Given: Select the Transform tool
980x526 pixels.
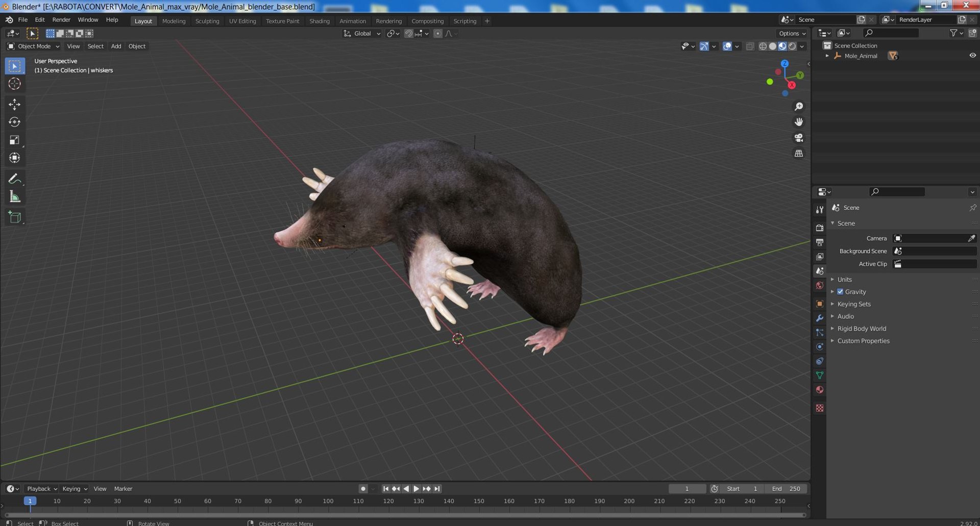Looking at the screenshot, I should [14, 158].
